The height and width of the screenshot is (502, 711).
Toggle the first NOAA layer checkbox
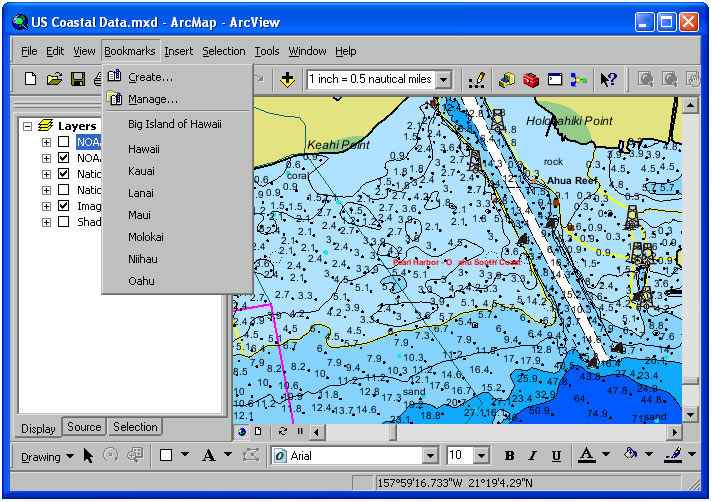click(63, 142)
